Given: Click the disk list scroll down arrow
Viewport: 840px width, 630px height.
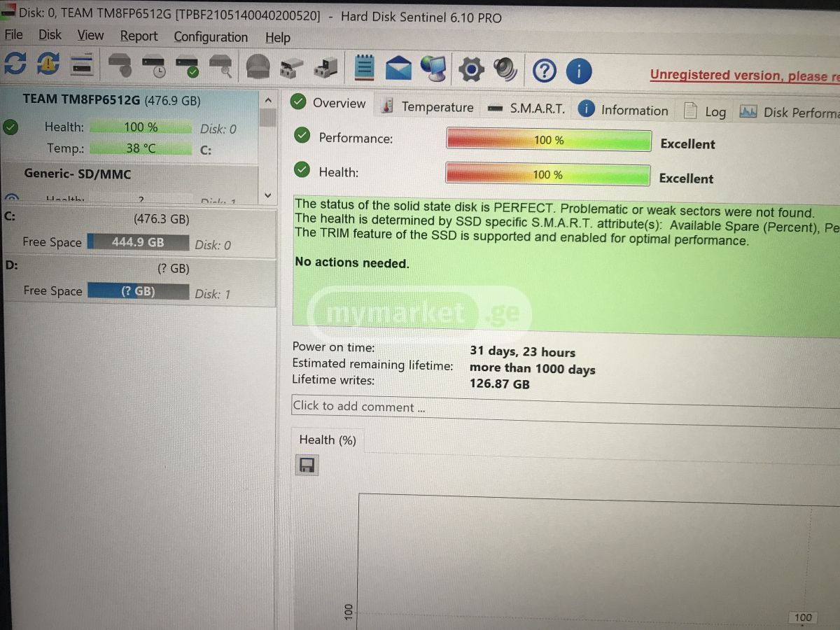Looking at the screenshot, I should (267, 195).
